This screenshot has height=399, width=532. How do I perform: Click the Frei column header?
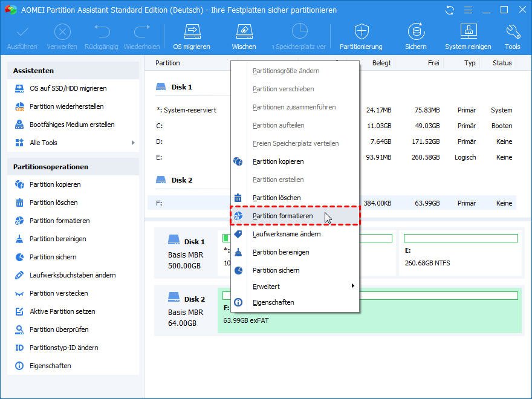point(433,63)
